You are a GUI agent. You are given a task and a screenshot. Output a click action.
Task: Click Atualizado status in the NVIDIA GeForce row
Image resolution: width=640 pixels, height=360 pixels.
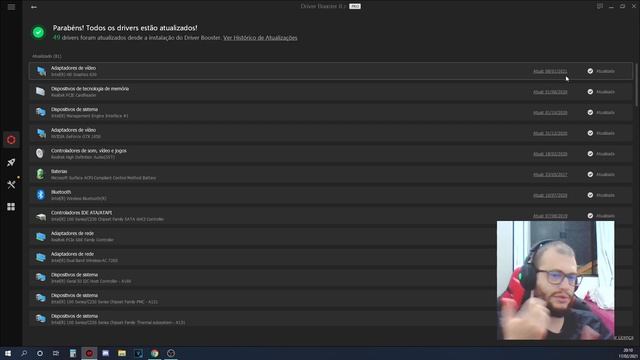[x=601, y=133]
